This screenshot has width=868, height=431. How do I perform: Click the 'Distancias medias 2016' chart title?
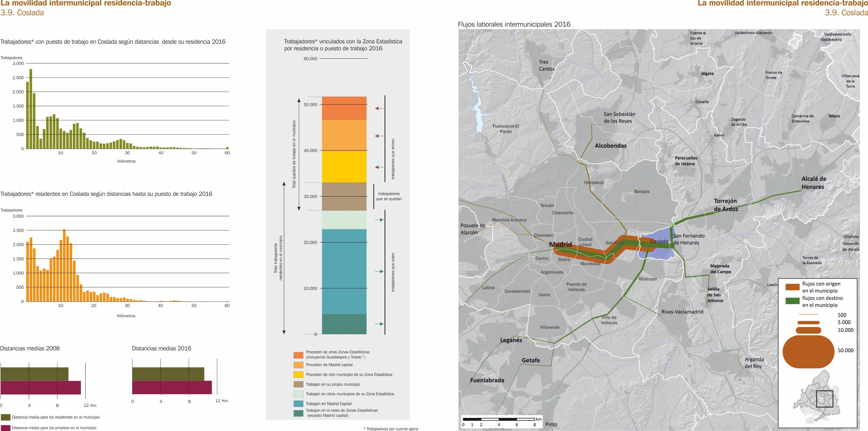(161, 348)
